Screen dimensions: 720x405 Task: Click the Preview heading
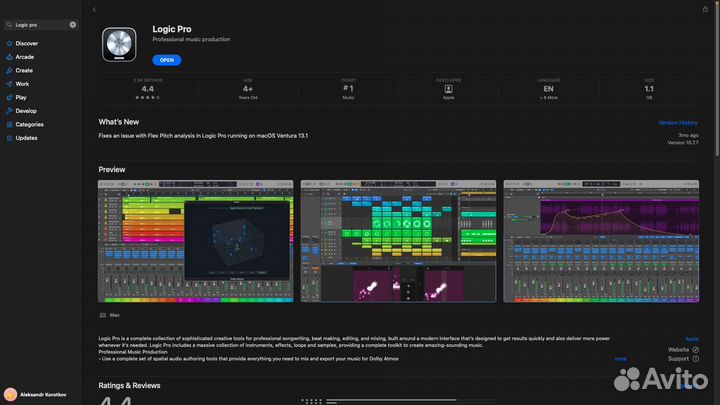[112, 169]
